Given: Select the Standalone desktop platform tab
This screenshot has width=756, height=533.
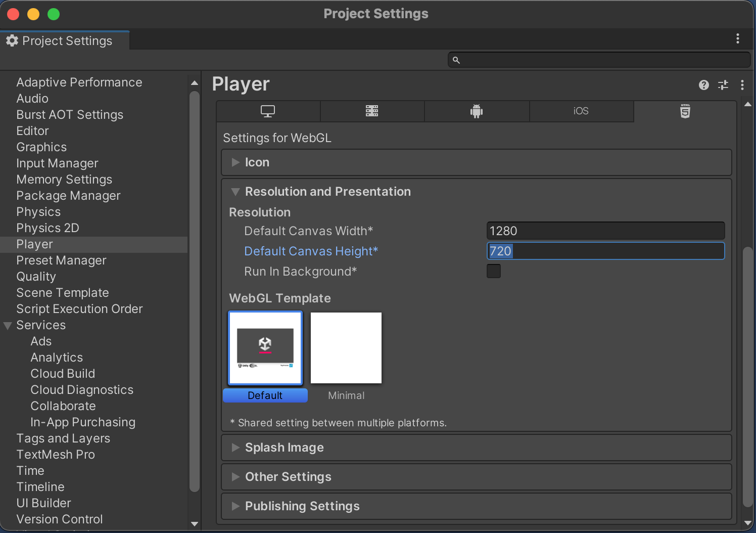Looking at the screenshot, I should pos(268,111).
